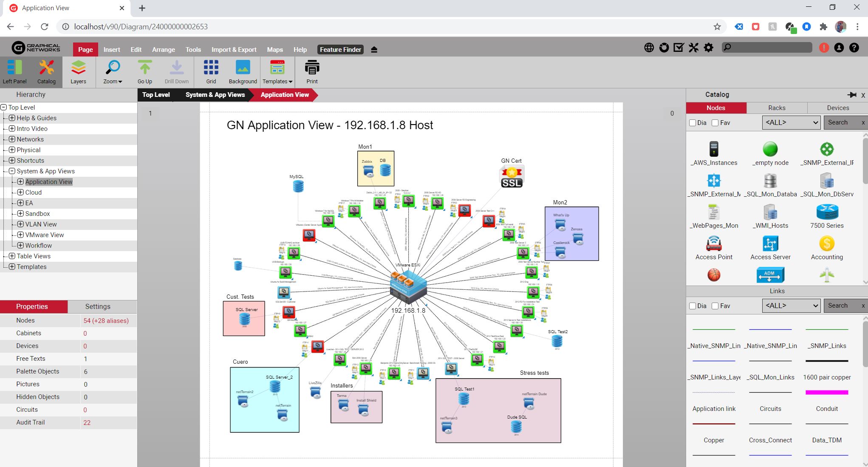Open the Arrange menu
This screenshot has width=868, height=467.
(164, 50)
